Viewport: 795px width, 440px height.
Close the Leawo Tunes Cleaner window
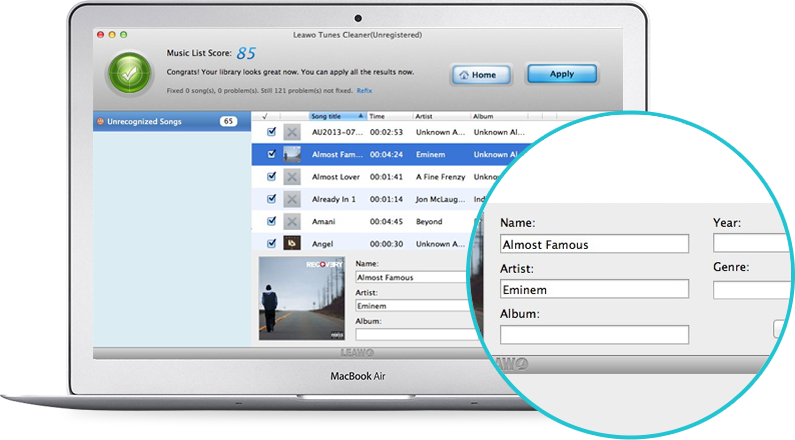coord(100,34)
